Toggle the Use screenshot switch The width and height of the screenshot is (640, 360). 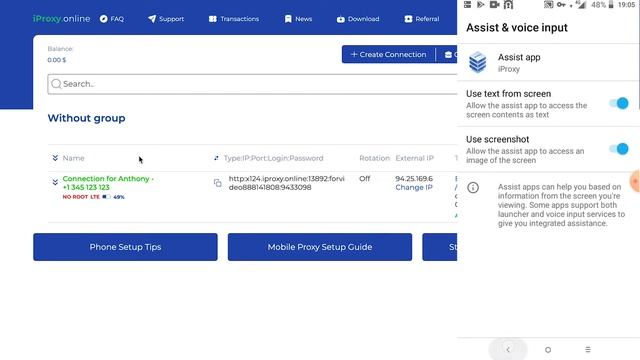pos(619,149)
